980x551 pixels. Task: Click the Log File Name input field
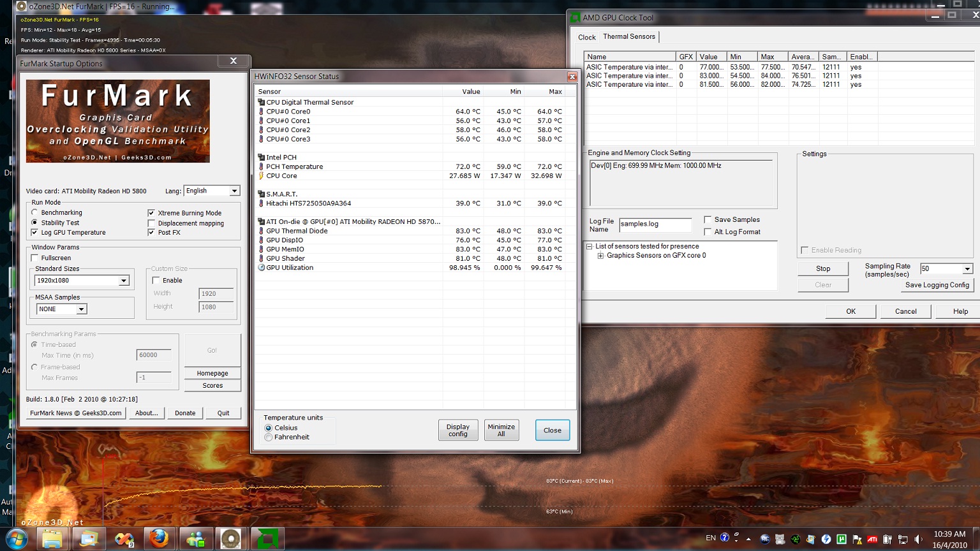click(x=655, y=224)
